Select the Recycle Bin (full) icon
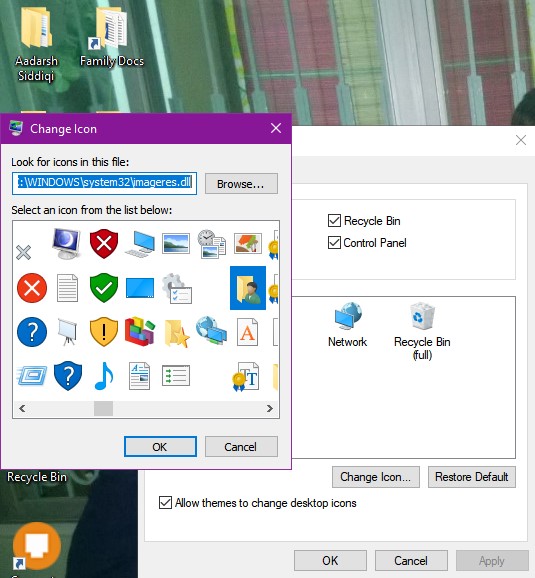 tap(422, 331)
